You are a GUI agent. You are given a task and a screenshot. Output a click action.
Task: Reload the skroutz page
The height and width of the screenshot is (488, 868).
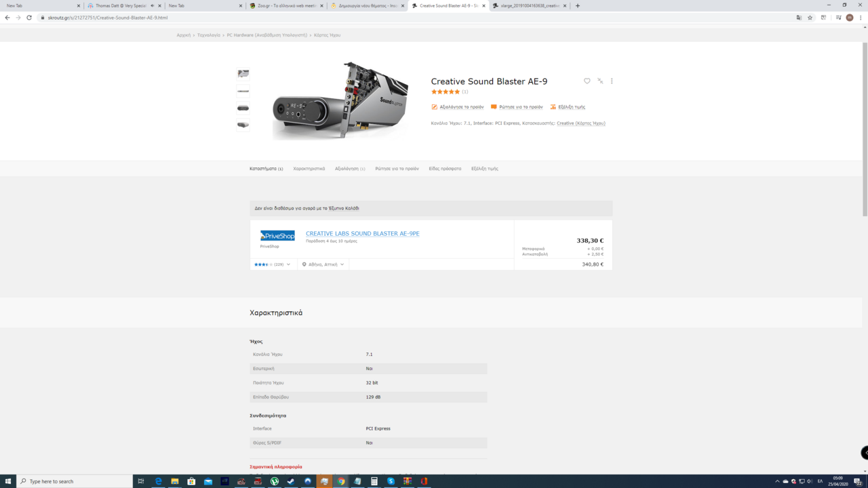(x=29, y=18)
